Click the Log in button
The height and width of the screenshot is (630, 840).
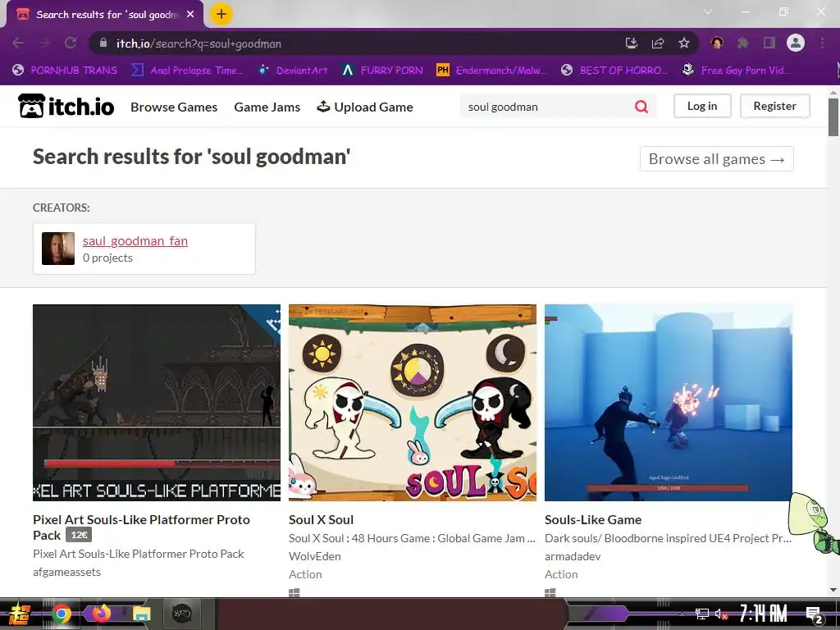tap(702, 106)
